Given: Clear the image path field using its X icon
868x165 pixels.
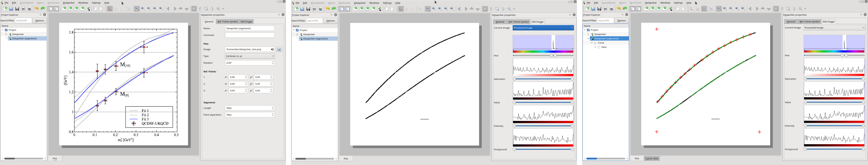Looking at the screenshot, I should click(x=272, y=49).
